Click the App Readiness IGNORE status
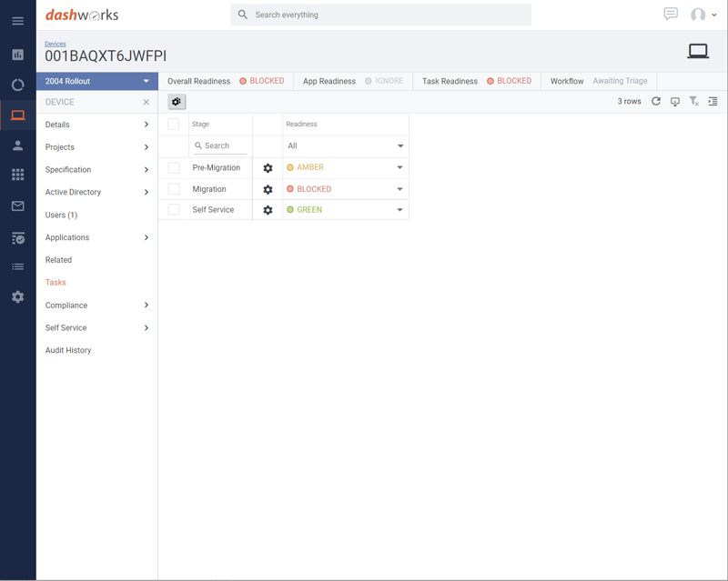This screenshot has height=581, width=728. coord(384,81)
